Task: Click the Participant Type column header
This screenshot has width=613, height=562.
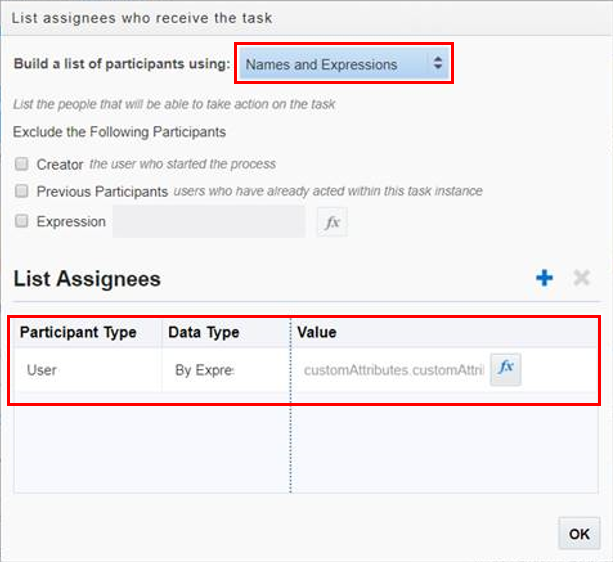Action: coord(78,332)
